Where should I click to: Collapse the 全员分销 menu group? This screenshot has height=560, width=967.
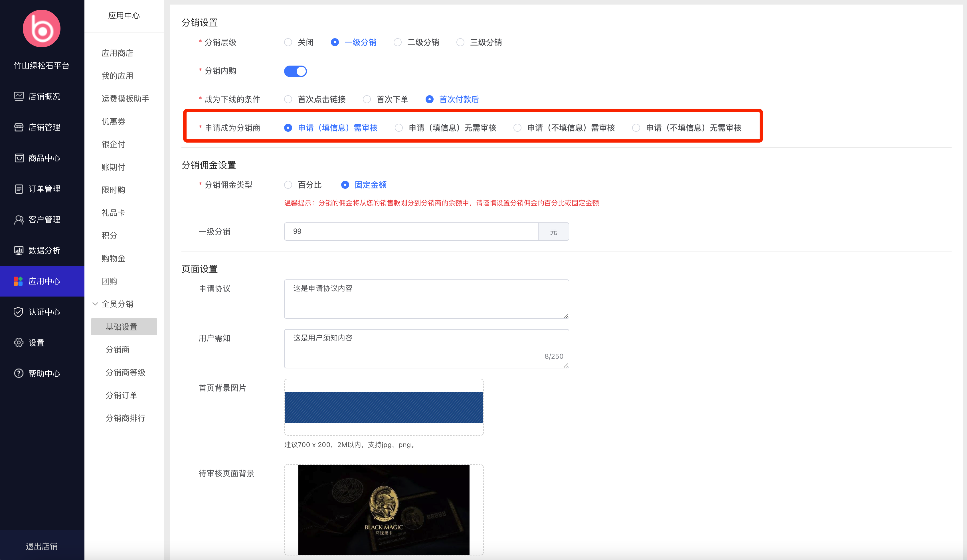(x=96, y=304)
